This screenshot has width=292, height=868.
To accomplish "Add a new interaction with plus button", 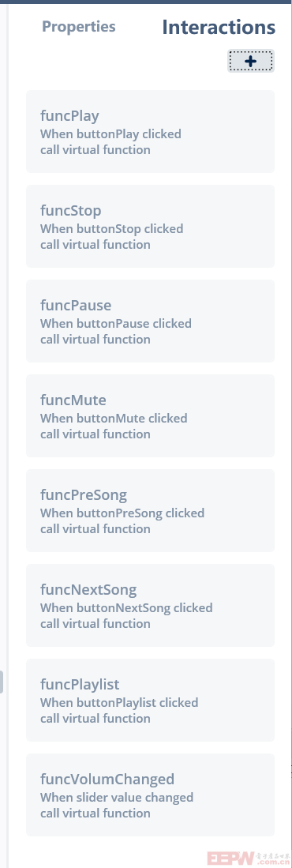I will 251,61.
